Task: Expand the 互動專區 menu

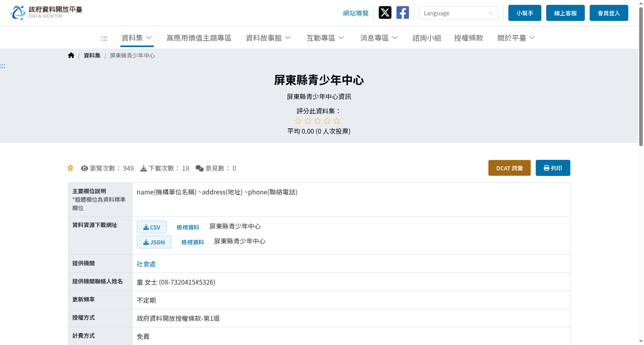Action: point(325,38)
